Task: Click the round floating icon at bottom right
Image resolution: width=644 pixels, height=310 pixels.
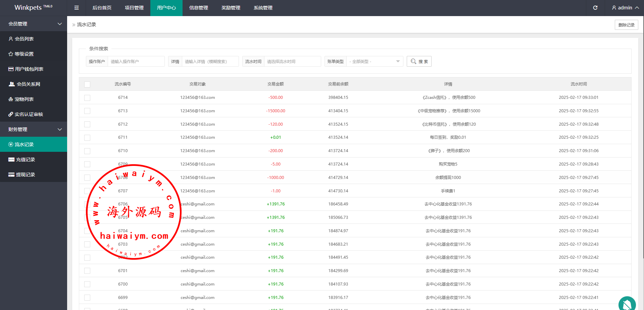Action: coord(627,304)
